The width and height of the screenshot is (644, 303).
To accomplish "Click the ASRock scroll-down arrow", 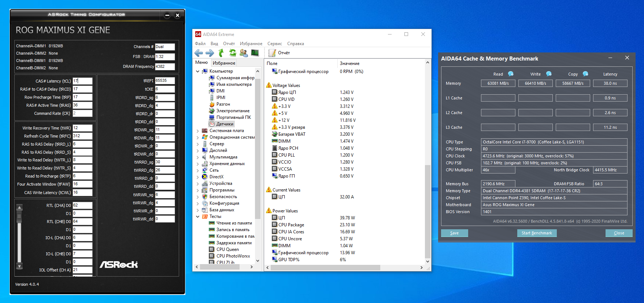I will click(20, 266).
